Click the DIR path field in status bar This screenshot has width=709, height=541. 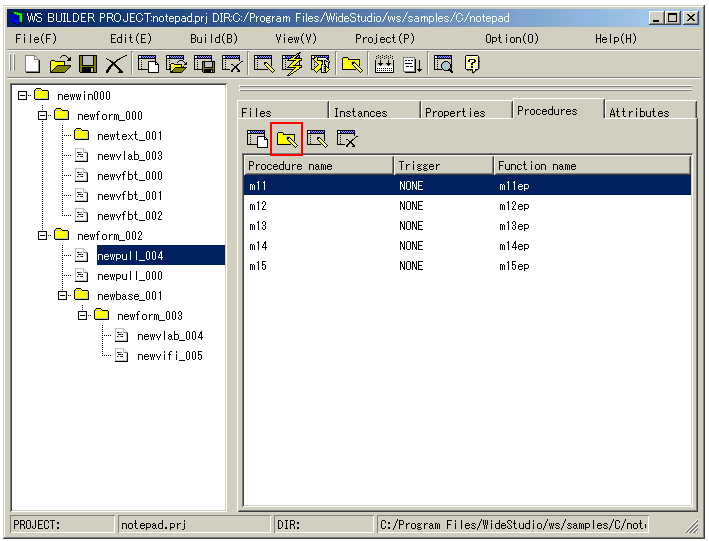[x=513, y=524]
